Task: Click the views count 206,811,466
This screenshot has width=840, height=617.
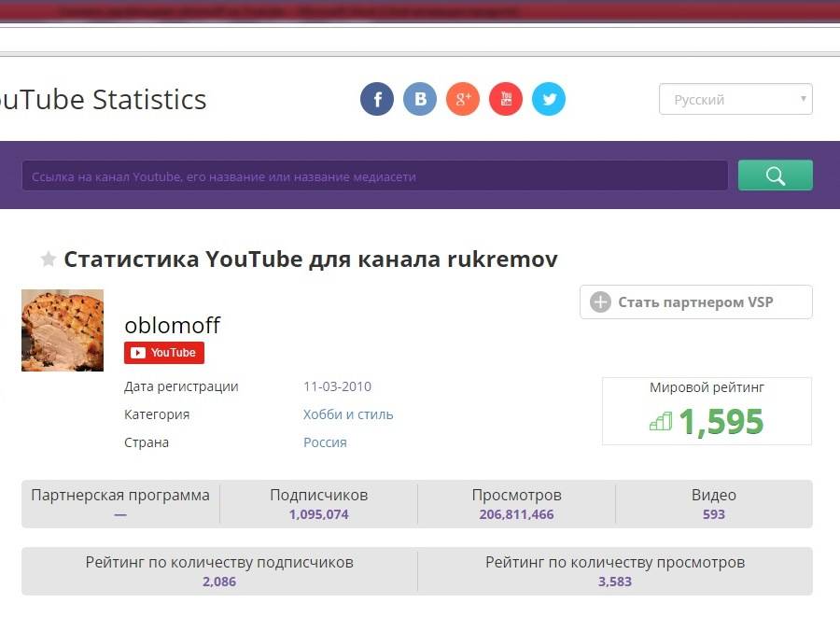Action: click(x=516, y=514)
